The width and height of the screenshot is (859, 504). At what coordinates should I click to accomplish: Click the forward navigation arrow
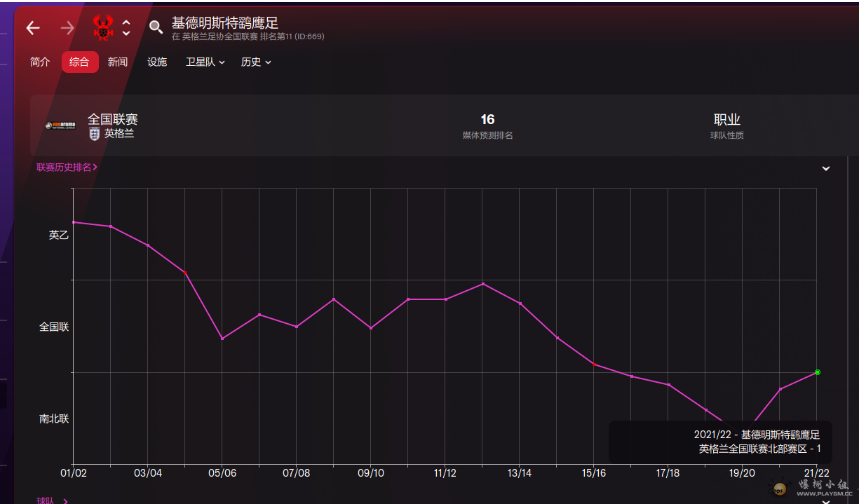[x=67, y=28]
